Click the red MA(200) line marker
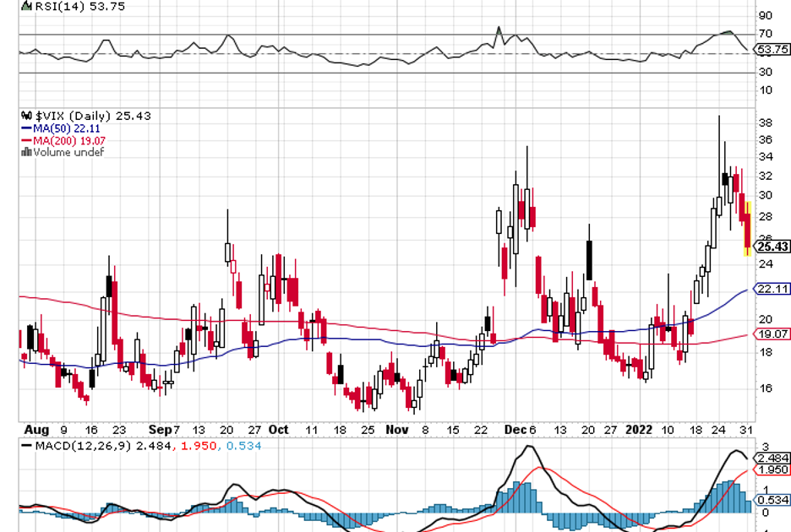Screen dimensions: 791x532 point(25,140)
